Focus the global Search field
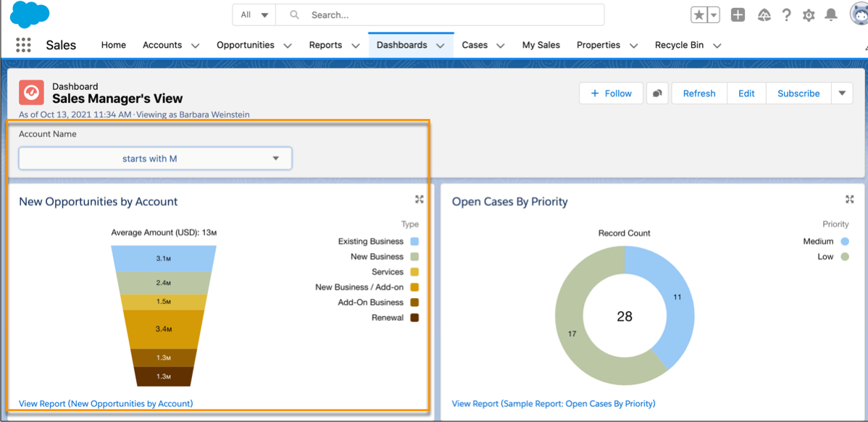The height and width of the screenshot is (422, 868). tap(440, 15)
